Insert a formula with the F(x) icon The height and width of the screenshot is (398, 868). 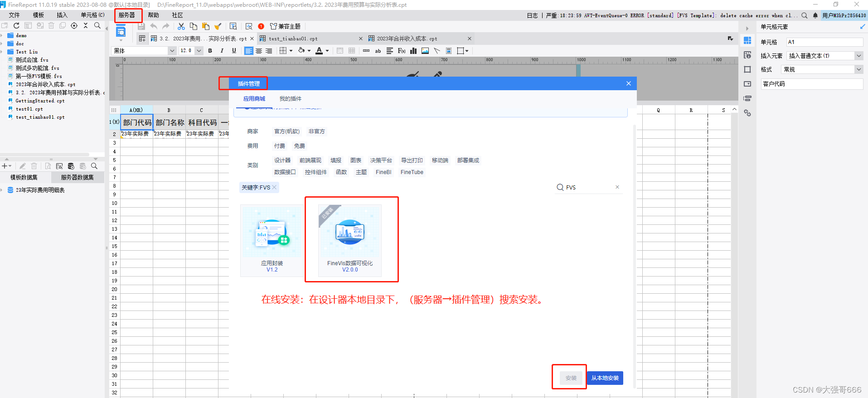402,51
